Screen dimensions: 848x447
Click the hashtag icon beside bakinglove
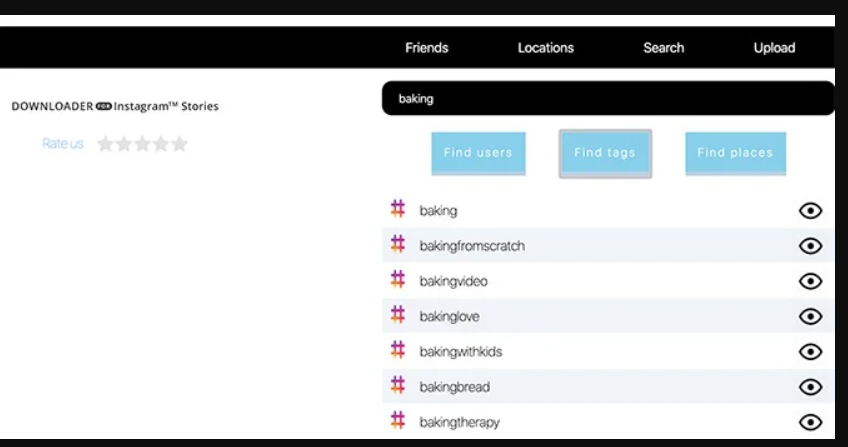pos(398,315)
